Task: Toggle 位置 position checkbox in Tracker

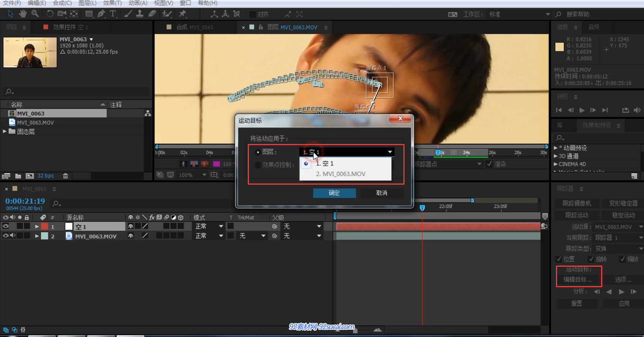Action: pos(559,259)
